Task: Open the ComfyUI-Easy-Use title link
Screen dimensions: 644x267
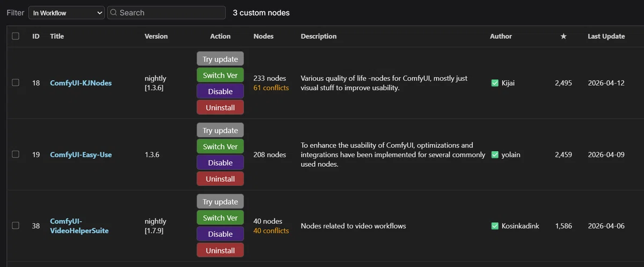Action: [81, 154]
